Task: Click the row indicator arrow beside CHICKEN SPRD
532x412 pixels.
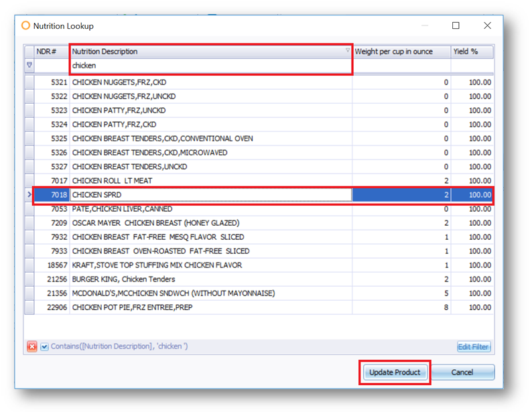Action: tap(28, 195)
